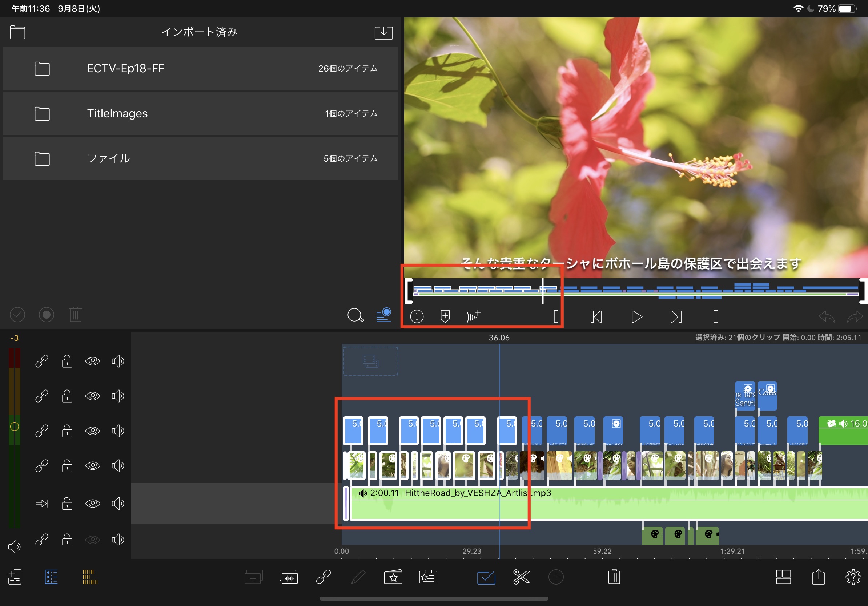Jump to the previous edit
This screenshot has width=868, height=606.
click(596, 316)
